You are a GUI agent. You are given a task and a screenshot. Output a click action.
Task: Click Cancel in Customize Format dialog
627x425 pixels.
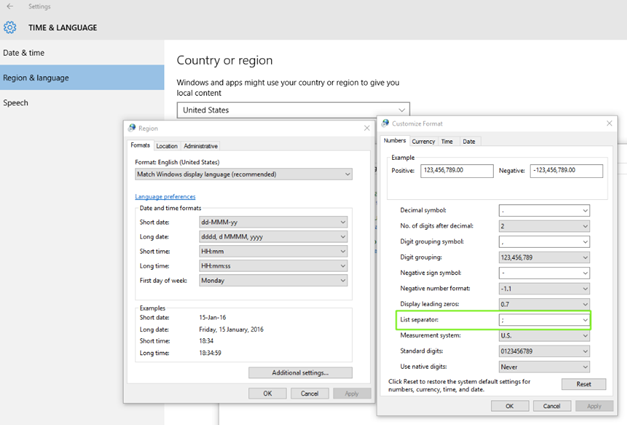click(552, 406)
